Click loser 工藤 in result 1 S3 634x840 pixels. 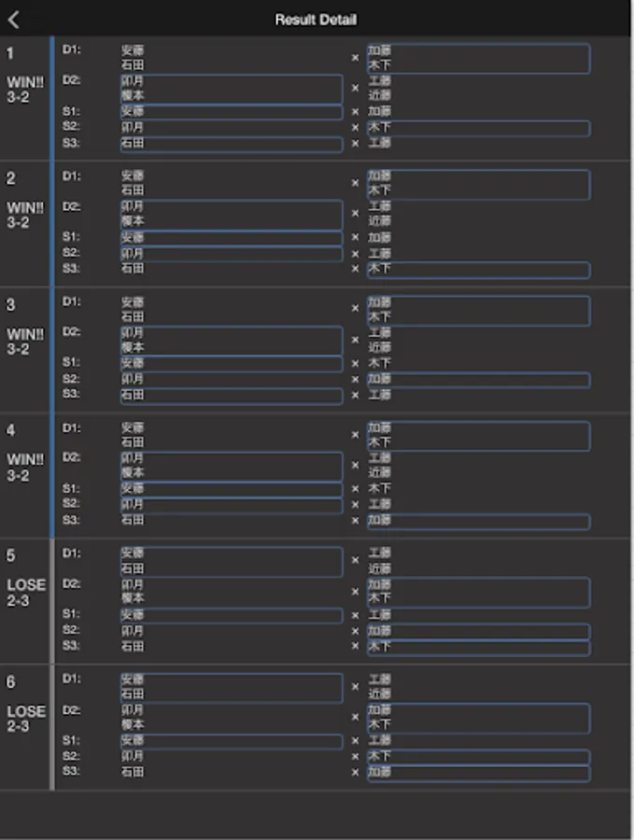(x=380, y=143)
